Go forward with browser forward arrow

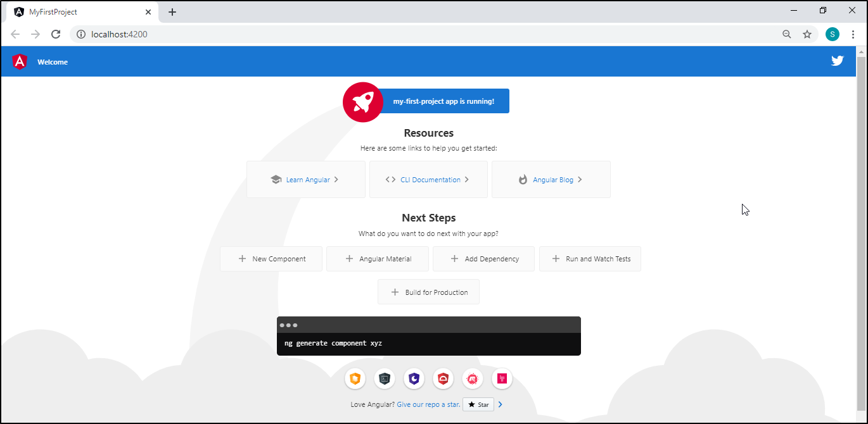coord(35,34)
